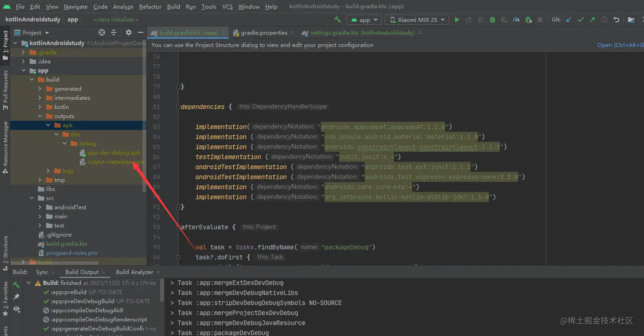Open Pull Requests side tool window

(5, 90)
